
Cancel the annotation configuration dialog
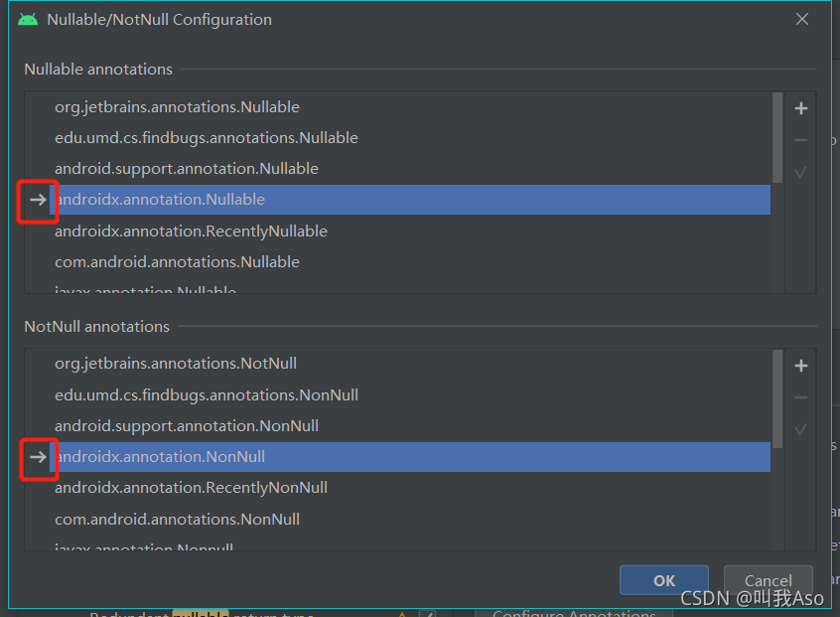pos(769,580)
